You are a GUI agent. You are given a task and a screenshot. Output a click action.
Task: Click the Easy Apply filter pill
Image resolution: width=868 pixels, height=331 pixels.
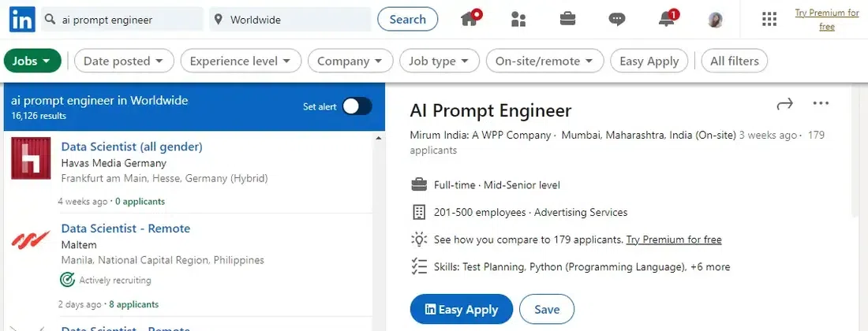pos(649,61)
